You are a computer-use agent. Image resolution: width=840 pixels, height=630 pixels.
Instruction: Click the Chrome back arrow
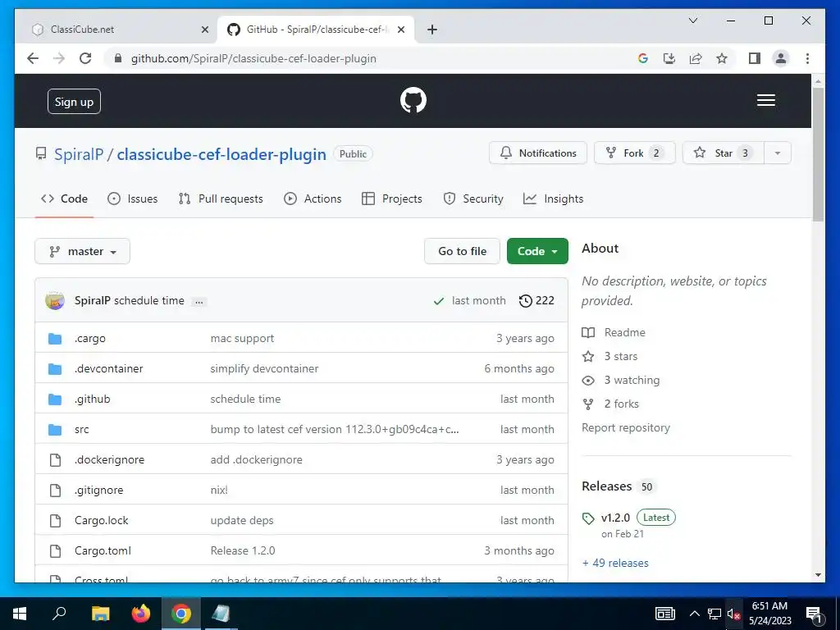(x=33, y=58)
